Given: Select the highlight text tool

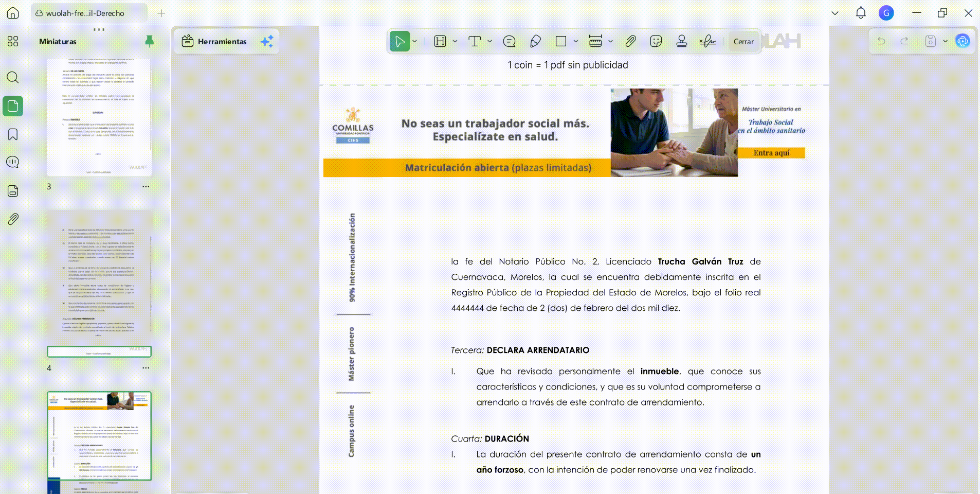Looking at the screenshot, I should (x=440, y=41).
